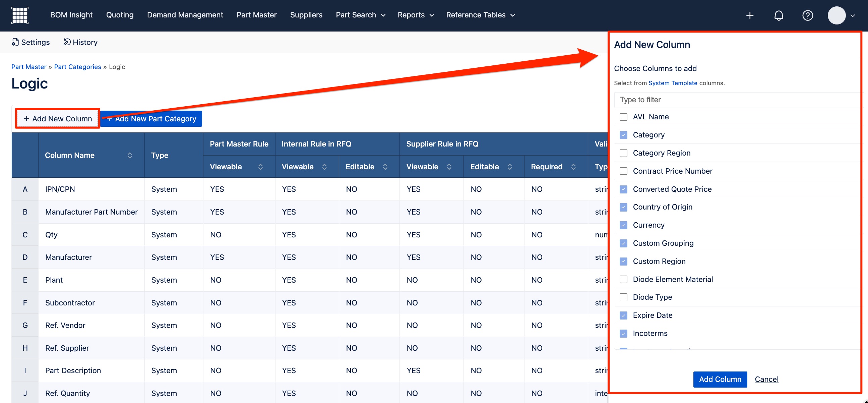Click Add New Part Category button
The width and height of the screenshot is (868, 403).
tap(151, 119)
